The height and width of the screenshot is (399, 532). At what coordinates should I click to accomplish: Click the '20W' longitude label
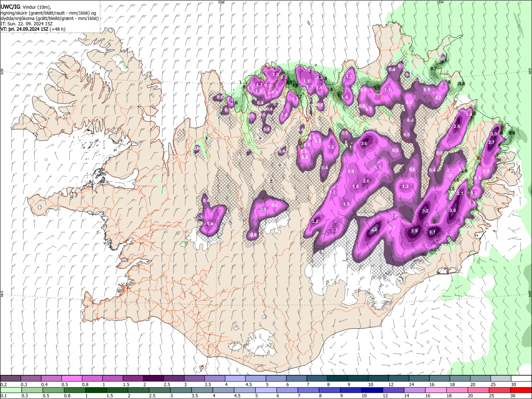[221, 2]
